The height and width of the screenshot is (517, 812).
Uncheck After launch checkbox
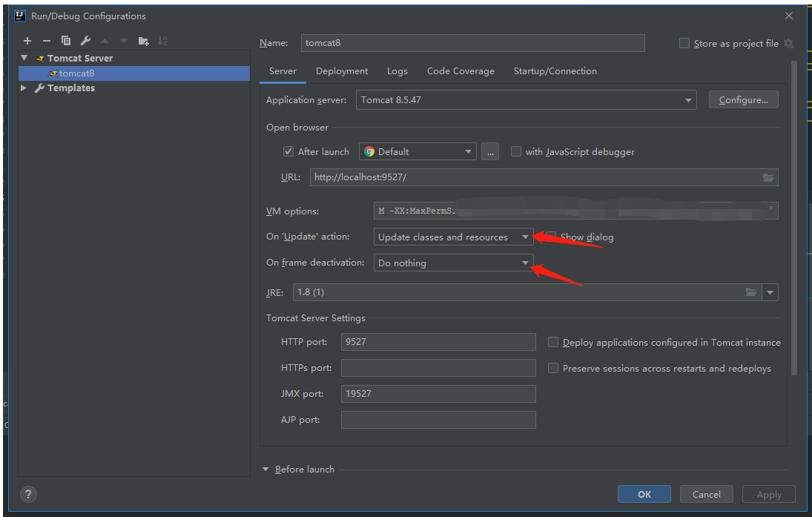288,152
